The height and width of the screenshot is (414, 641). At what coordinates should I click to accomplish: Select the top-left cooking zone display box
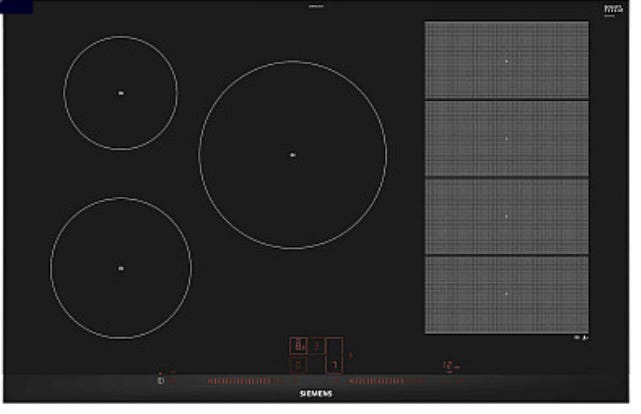click(298, 346)
